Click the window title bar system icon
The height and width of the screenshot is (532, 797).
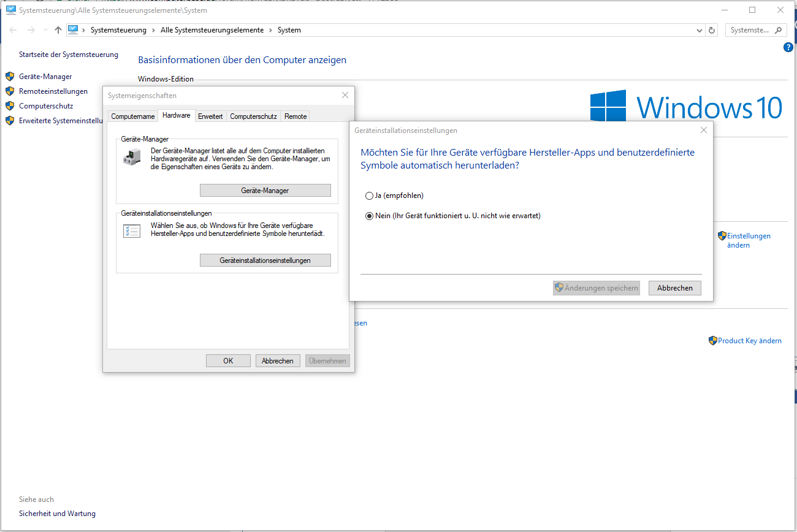(x=10, y=10)
